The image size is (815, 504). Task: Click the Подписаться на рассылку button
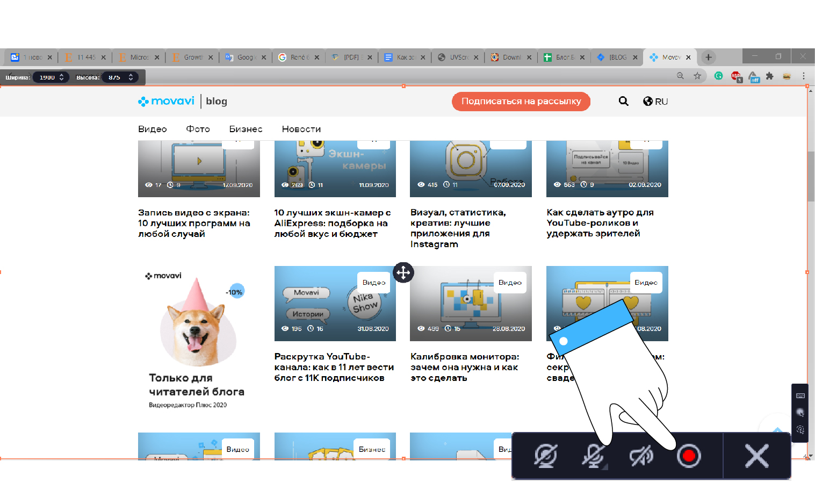click(x=521, y=101)
